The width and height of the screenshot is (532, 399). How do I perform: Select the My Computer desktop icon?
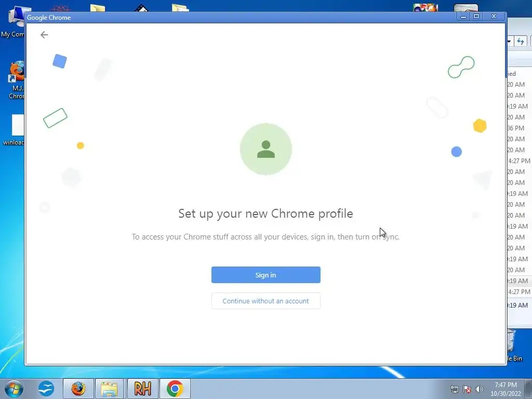pos(13,22)
